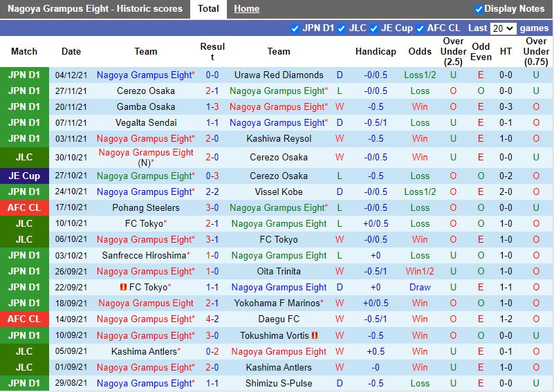The height and width of the screenshot is (392, 554).
Task: Open FC Tokyo away team on 06/10/21
Action: tap(279, 239)
